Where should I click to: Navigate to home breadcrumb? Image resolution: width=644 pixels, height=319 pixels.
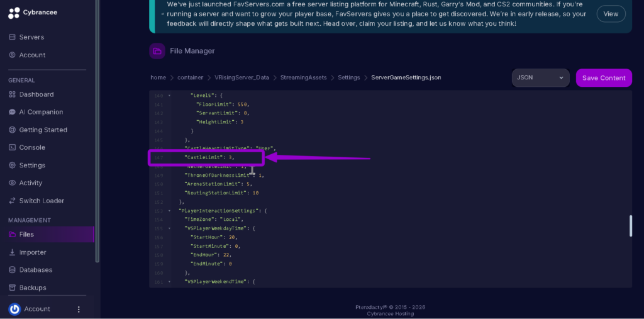[x=158, y=77]
